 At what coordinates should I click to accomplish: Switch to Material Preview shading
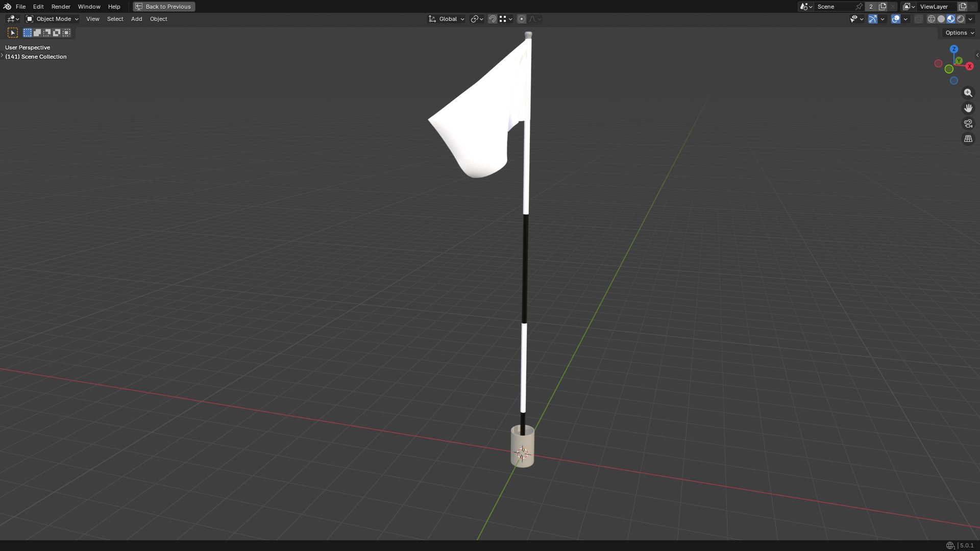951,19
